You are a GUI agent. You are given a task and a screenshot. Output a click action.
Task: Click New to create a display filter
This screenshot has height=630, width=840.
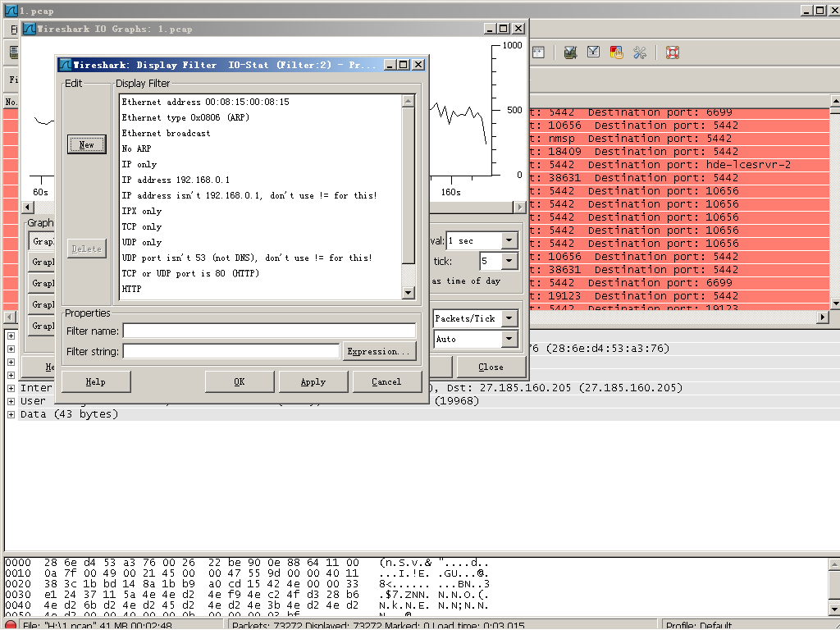[x=87, y=144]
